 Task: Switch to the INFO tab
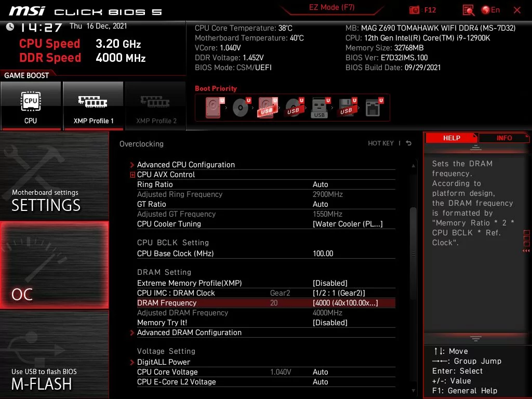[504, 138]
